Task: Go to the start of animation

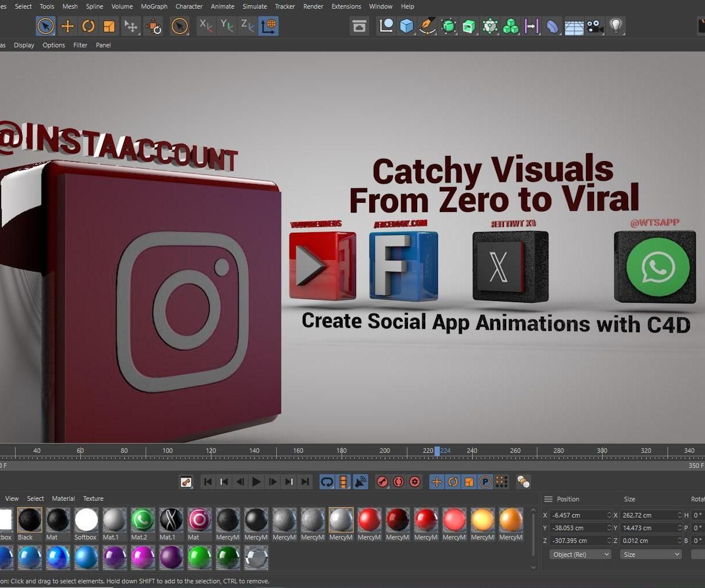Action: coord(208,482)
